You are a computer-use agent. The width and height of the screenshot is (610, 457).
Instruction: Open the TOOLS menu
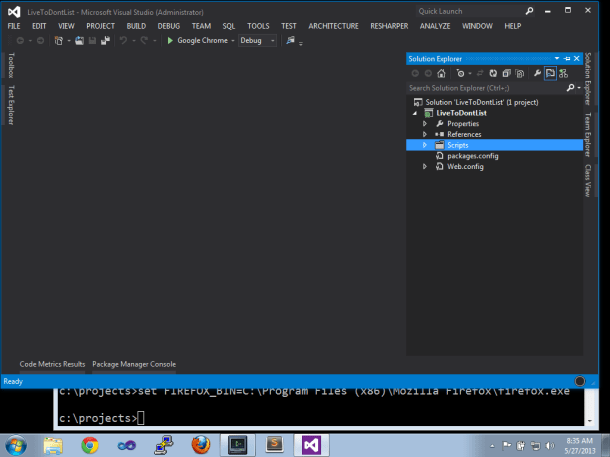[258, 26]
